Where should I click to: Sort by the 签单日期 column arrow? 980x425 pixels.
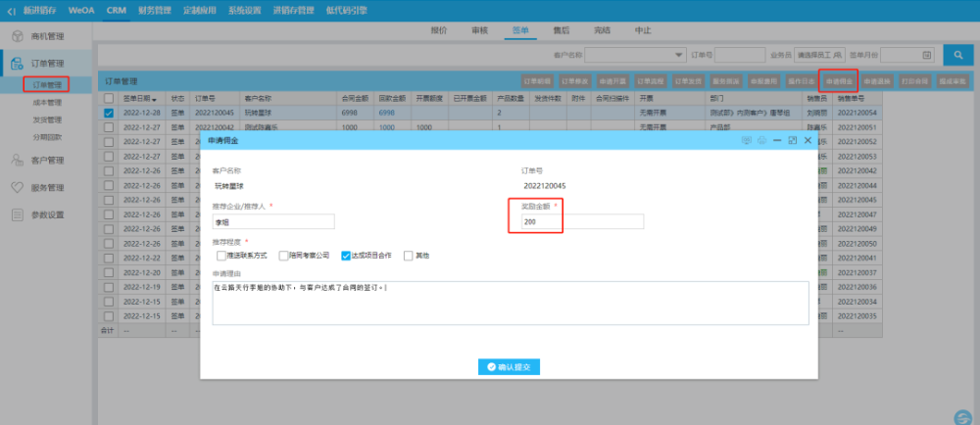(154, 99)
